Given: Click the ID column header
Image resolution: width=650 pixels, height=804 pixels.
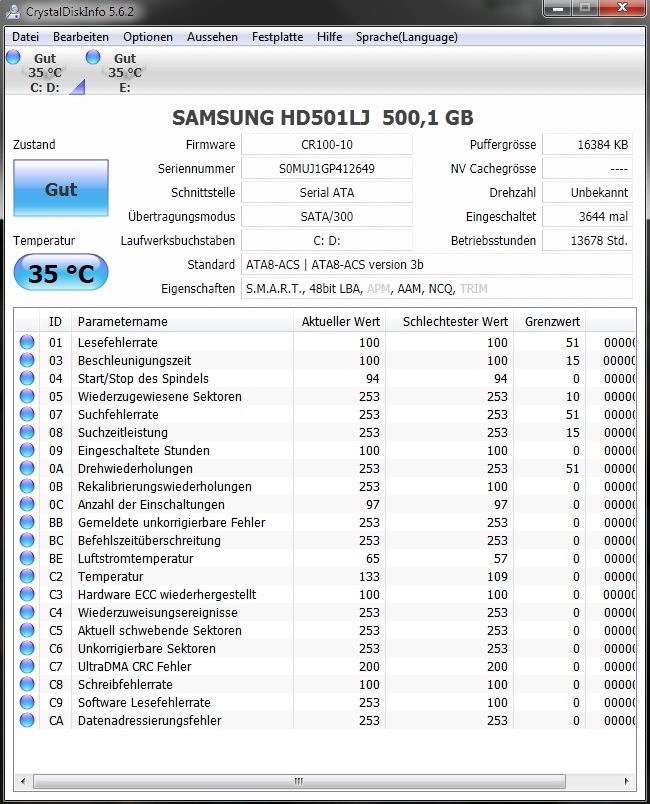Looking at the screenshot, I should (55, 321).
